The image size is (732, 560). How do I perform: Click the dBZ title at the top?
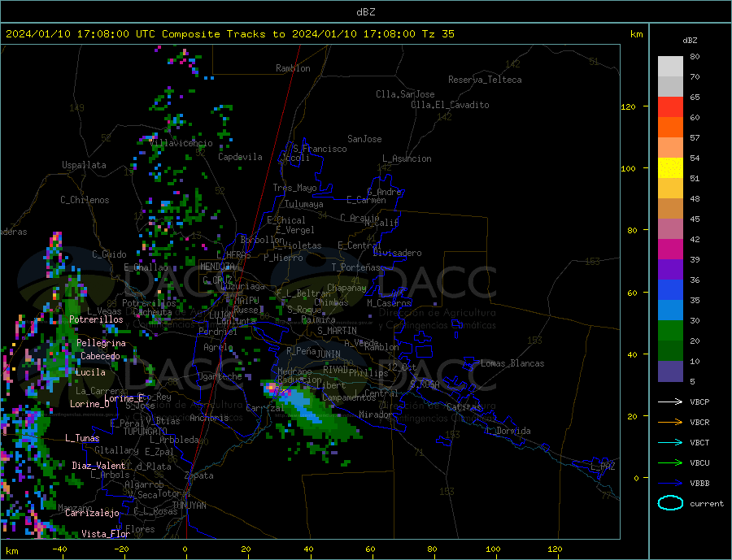click(x=365, y=12)
